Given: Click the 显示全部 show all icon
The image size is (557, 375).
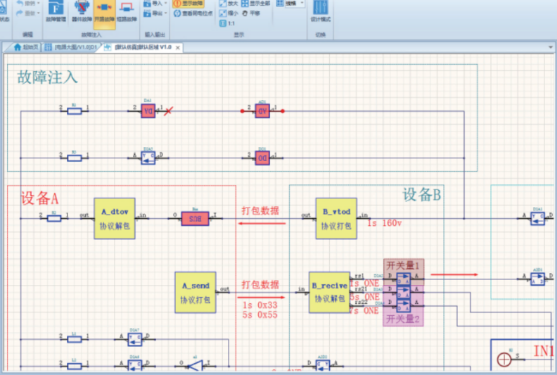Looking at the screenshot, I should (x=255, y=4).
